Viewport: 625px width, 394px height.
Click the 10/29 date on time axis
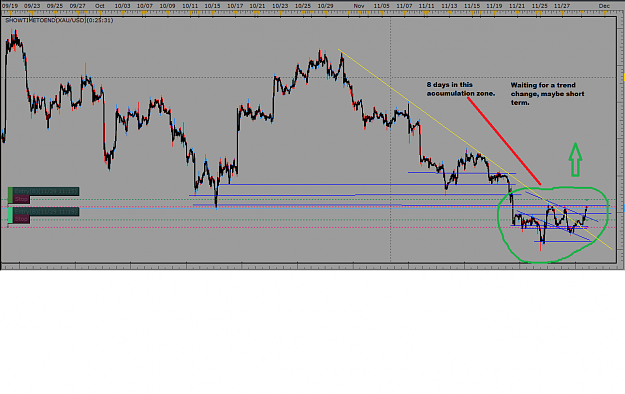click(x=326, y=6)
